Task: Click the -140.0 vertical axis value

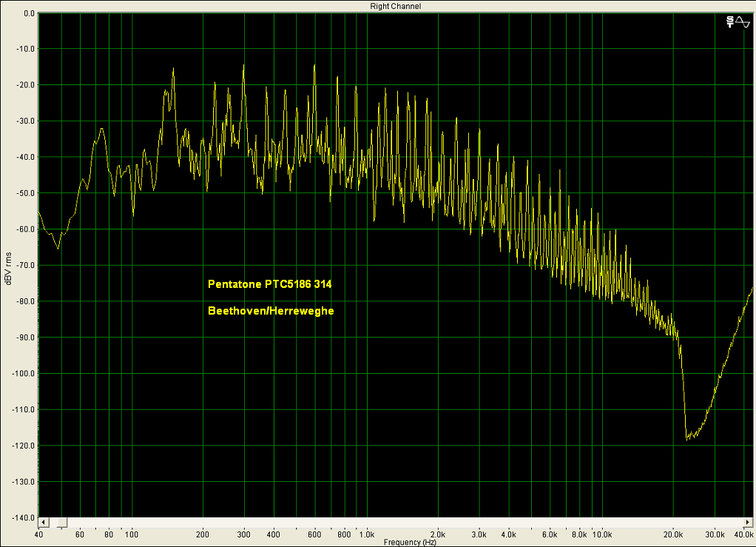Action: (x=24, y=517)
